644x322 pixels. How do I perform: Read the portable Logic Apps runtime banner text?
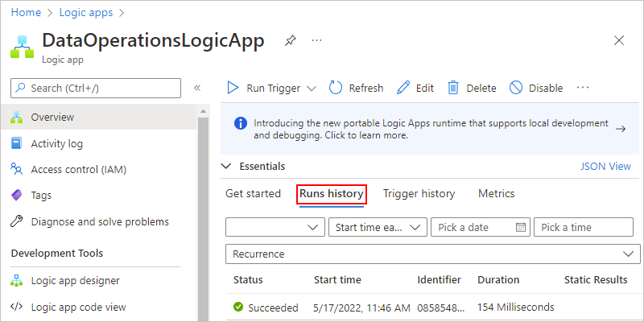pos(431,129)
